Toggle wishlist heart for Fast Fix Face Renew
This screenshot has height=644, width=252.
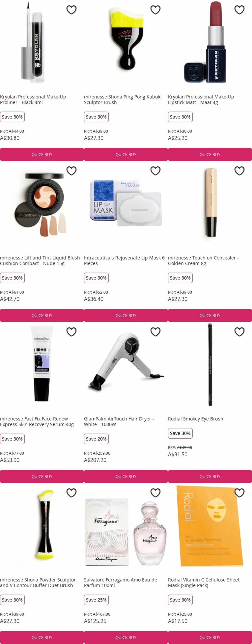71,332
